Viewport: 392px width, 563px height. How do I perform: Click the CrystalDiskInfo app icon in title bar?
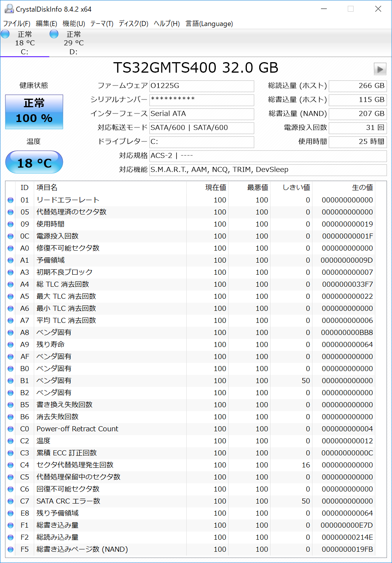tap(9, 9)
